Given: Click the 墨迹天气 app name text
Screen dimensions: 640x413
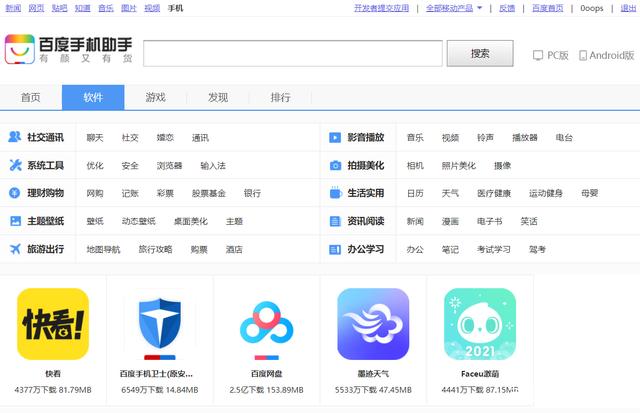Looking at the screenshot, I should pyautogui.click(x=373, y=373).
